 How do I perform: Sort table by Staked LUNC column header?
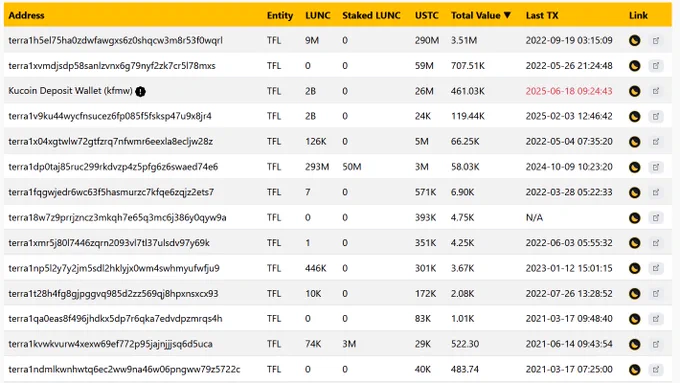click(371, 16)
